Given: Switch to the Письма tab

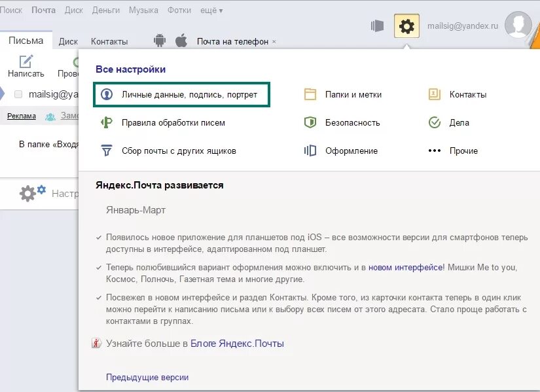Looking at the screenshot, I should [x=26, y=41].
